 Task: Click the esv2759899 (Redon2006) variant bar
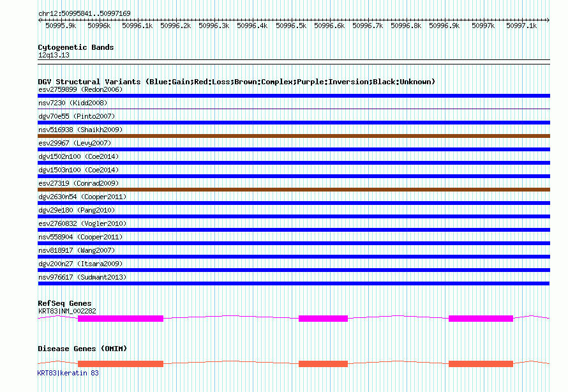tap(294, 96)
